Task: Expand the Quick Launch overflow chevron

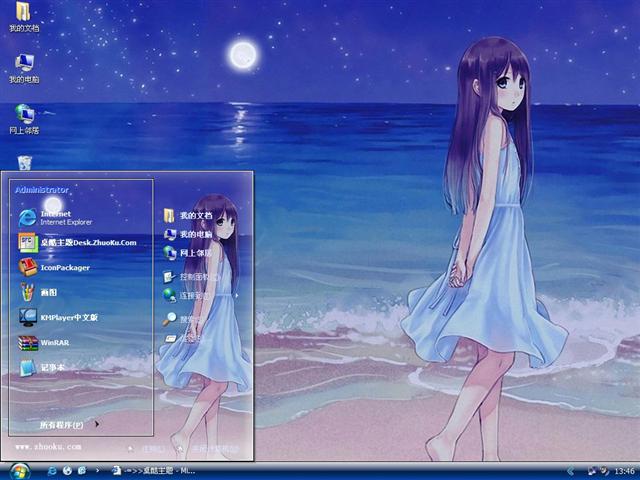Action: coord(96,470)
